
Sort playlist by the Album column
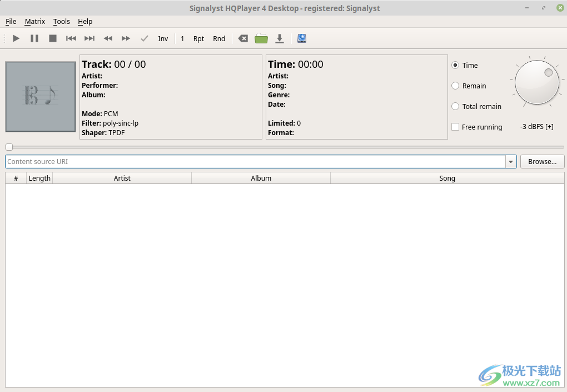click(x=261, y=178)
